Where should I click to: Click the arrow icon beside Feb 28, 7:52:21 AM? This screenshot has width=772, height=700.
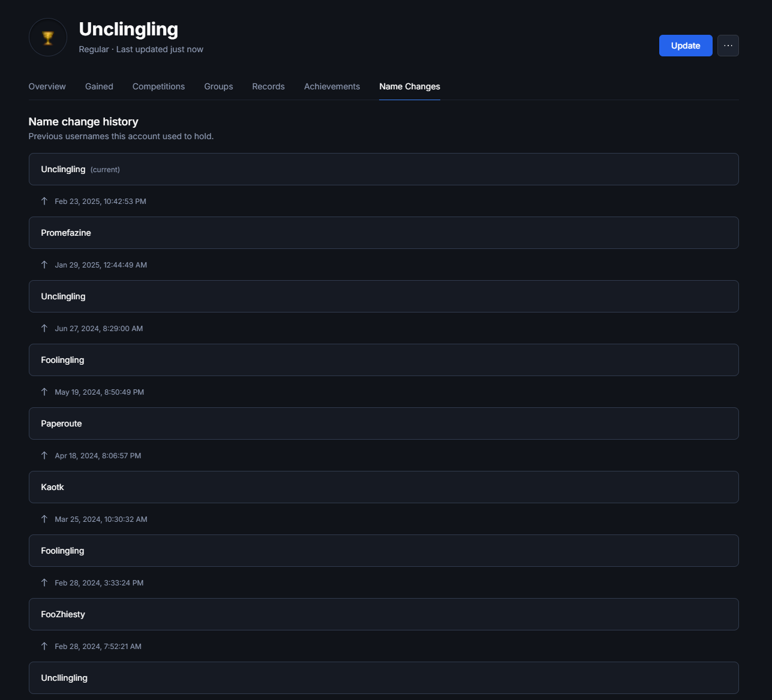(44, 646)
